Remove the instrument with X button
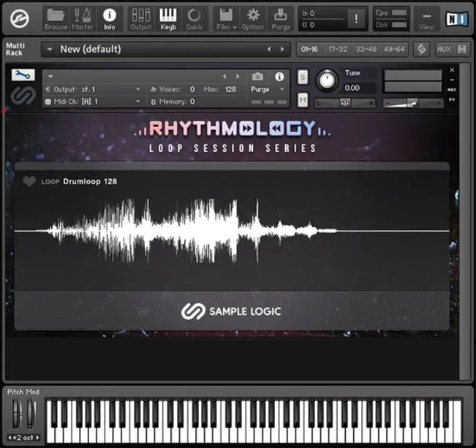The width and height of the screenshot is (476, 448). click(x=452, y=70)
